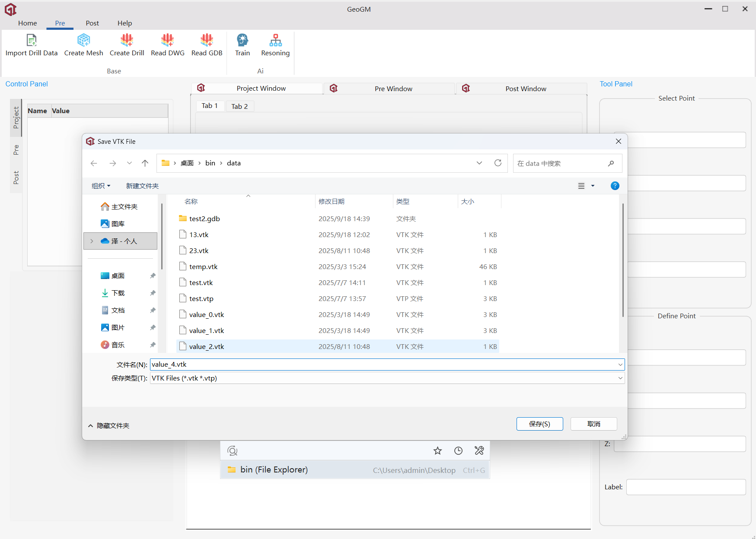The height and width of the screenshot is (539, 756).
Task: Click the 保存(S) save button
Action: [539, 424]
